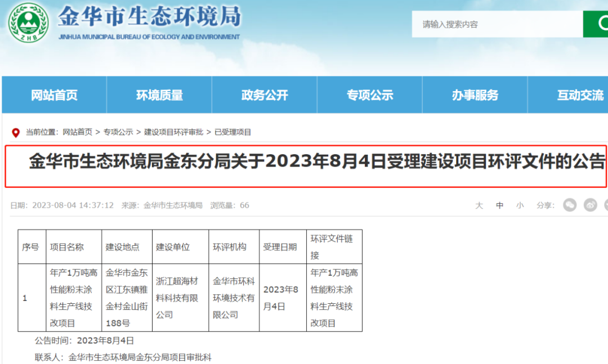Expand the 政务公开 navigation menu
Viewport: 608px width, 364px height.
tap(265, 96)
